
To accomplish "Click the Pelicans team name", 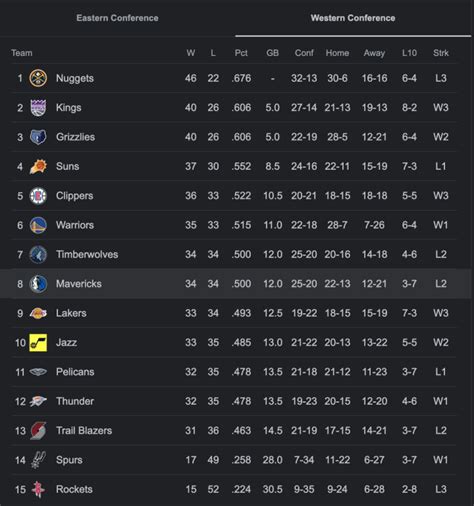I will click(x=75, y=372).
